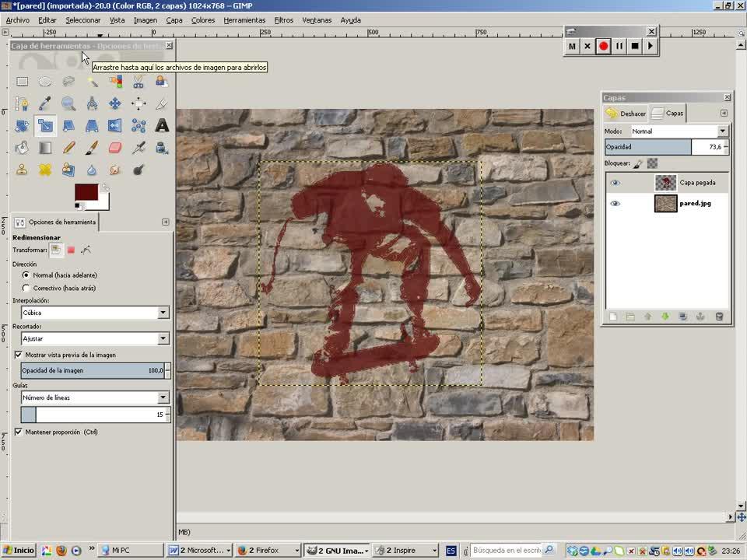The image size is (747, 560).
Task: Open the Guías Número de líneas dropdown
Action: coord(163,397)
